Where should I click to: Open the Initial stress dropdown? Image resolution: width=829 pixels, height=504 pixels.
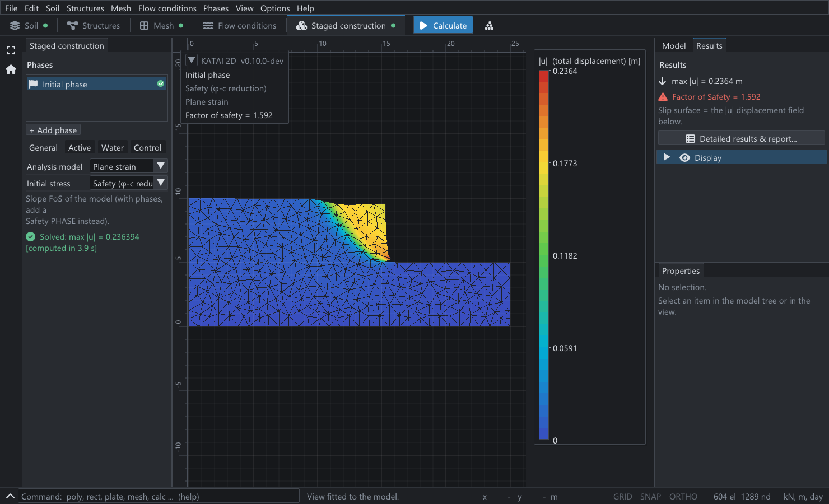point(129,183)
